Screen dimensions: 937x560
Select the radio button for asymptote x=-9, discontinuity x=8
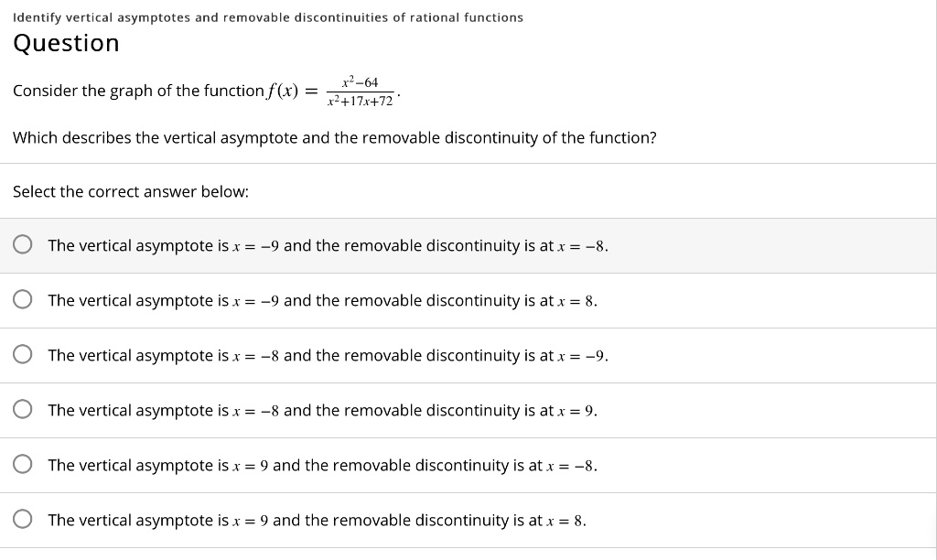[x=22, y=298]
